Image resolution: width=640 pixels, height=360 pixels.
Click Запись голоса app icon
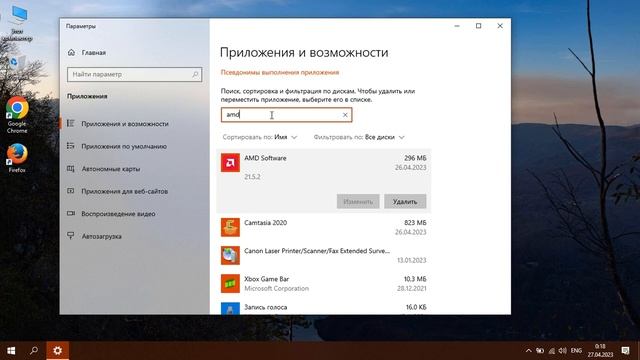coord(230,309)
